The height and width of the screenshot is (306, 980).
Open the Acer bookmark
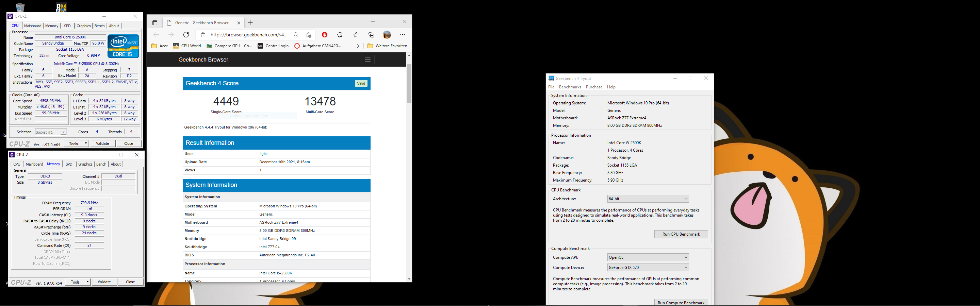pyautogui.click(x=159, y=46)
